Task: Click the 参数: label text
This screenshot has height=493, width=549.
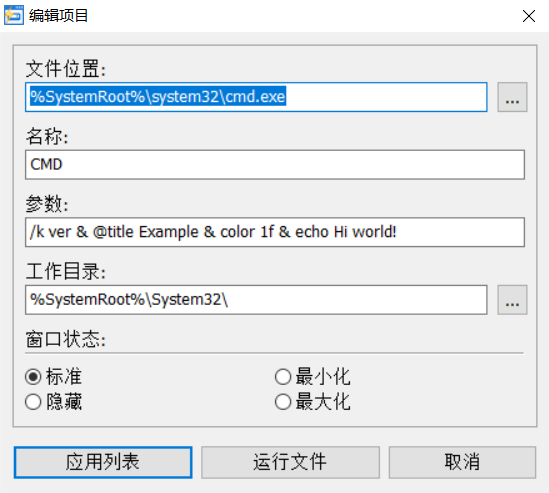Action: pyautogui.click(x=47, y=204)
